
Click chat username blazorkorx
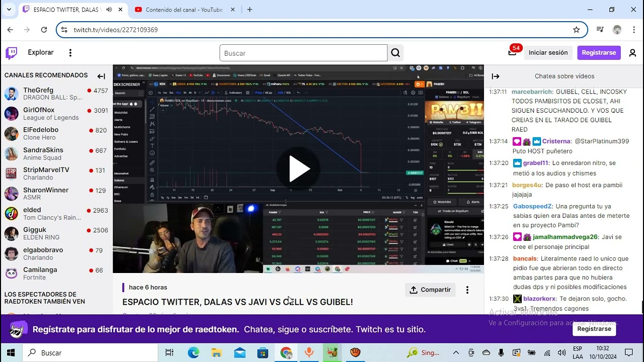click(x=539, y=299)
